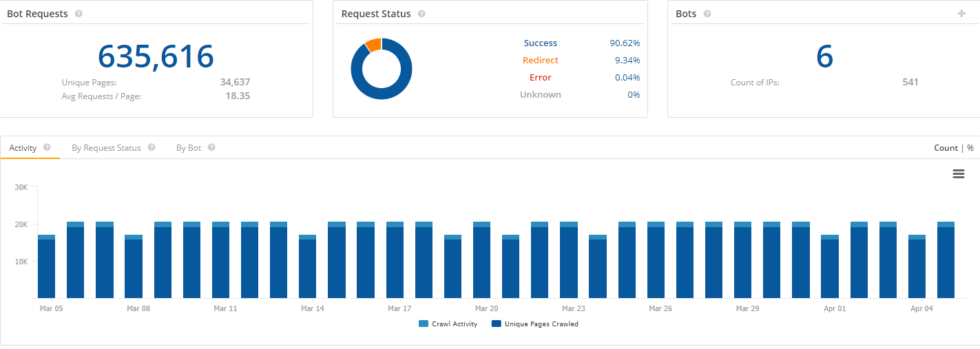
Task: Open chart hamburger menu
Action: 958,174
